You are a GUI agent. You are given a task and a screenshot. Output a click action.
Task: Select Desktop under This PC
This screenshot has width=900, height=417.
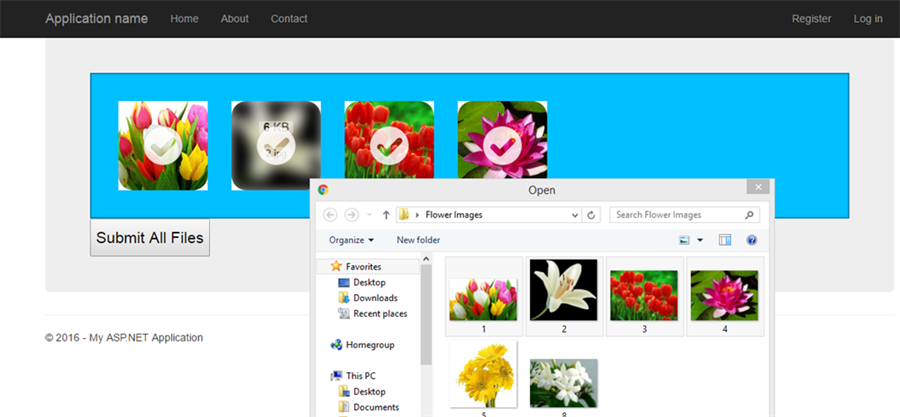[369, 392]
